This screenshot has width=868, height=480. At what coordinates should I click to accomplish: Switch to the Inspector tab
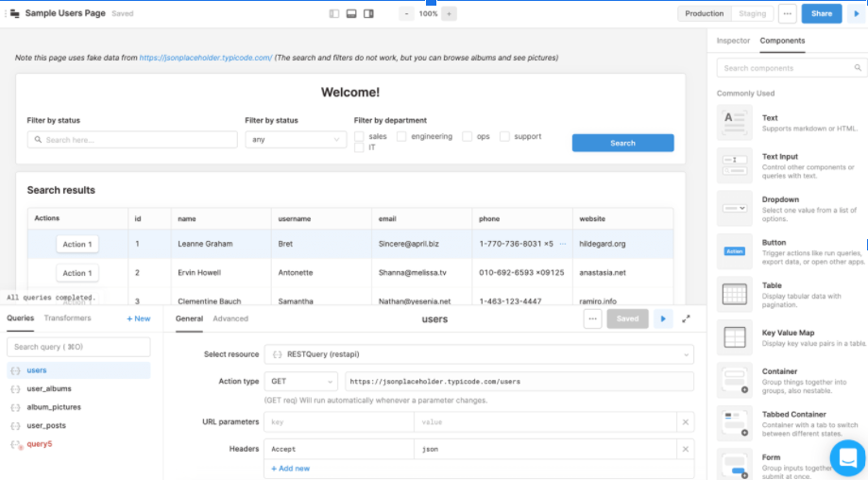pos(733,41)
